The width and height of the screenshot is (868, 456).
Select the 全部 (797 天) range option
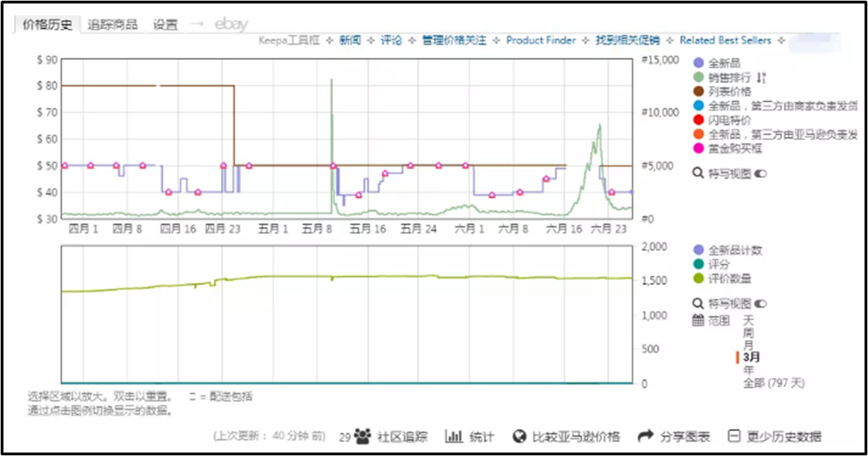pyautogui.click(x=773, y=383)
